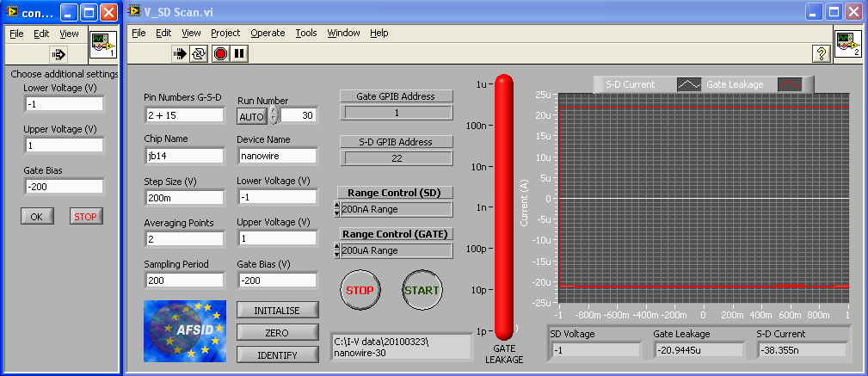This screenshot has width=868, height=376.
Task: Click the Averaging Points field
Action: coord(184,238)
